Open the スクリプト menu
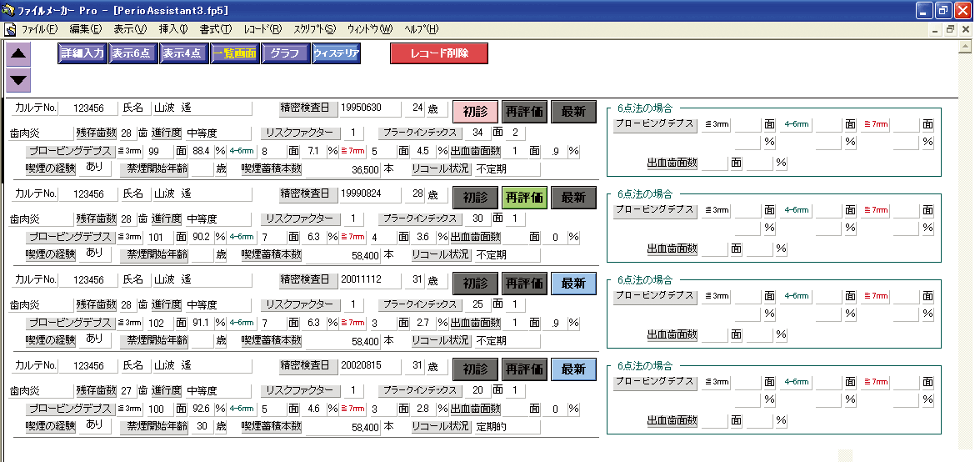Screen dimensions: 980x462 (315, 29)
